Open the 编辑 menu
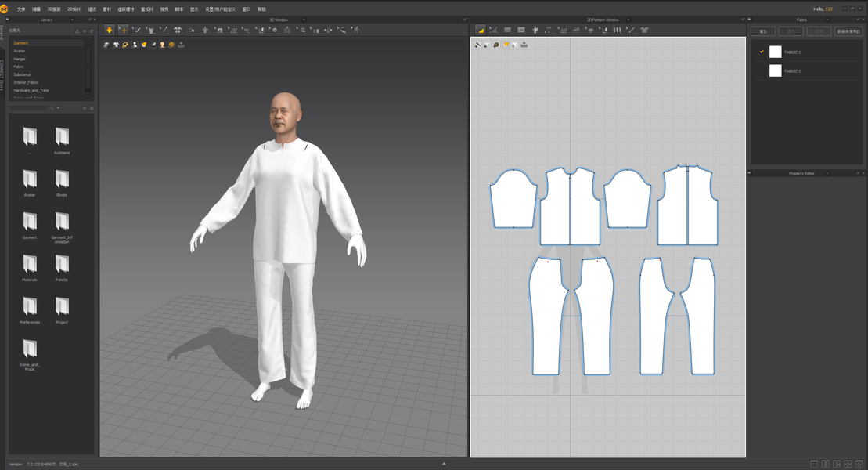 (36, 9)
